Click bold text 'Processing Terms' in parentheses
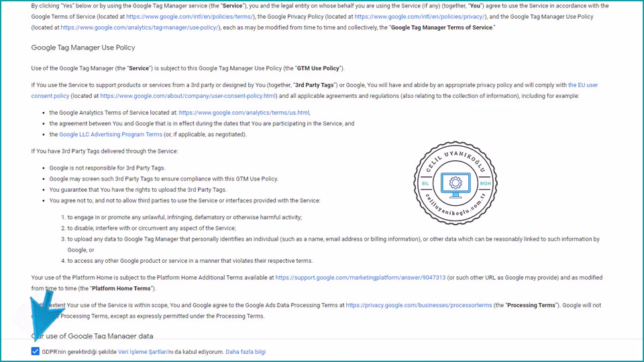Screen dimensions: 644x362 531,305
